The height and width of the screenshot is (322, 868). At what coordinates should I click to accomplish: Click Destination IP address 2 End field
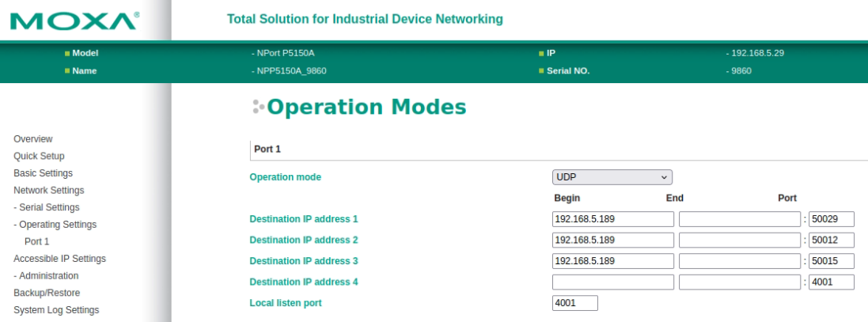click(x=739, y=240)
